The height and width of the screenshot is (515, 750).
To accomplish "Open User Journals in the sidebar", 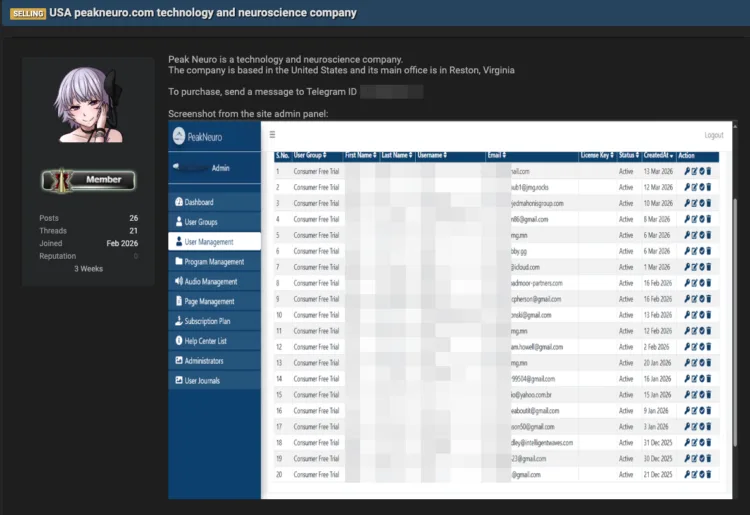I will pos(215,381).
